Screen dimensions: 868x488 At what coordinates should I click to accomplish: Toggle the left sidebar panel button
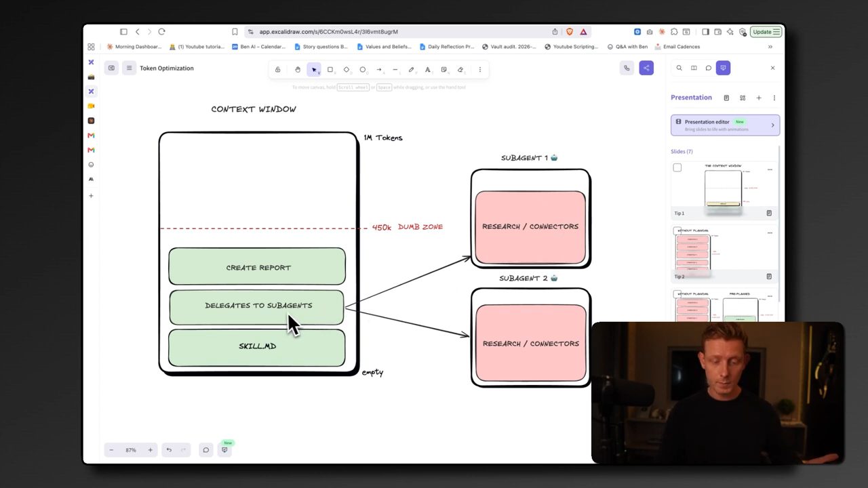(111, 68)
